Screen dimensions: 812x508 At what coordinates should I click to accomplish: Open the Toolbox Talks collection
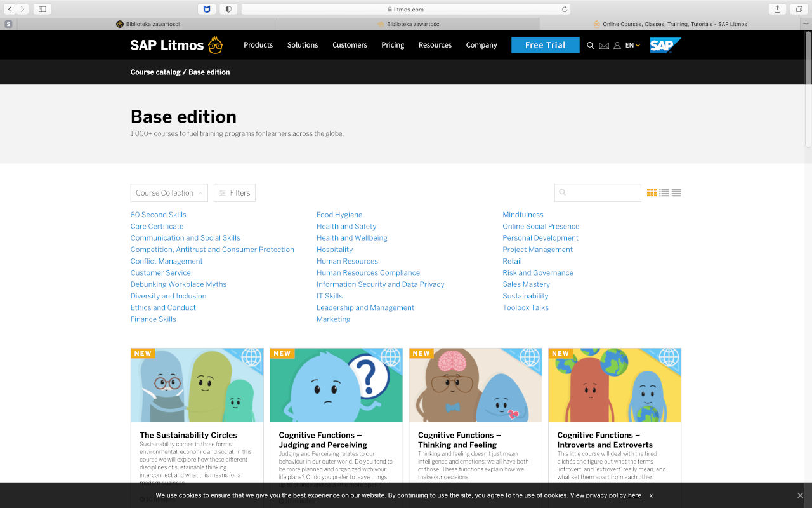click(525, 307)
